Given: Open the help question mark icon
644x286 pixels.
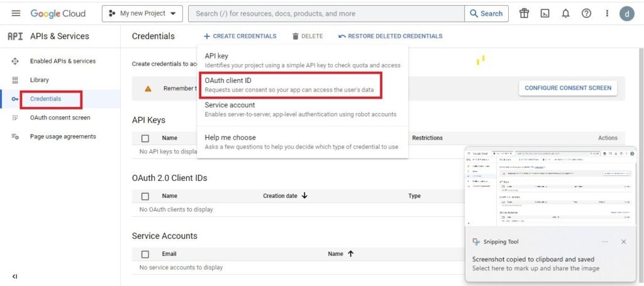Looking at the screenshot, I should [586, 13].
